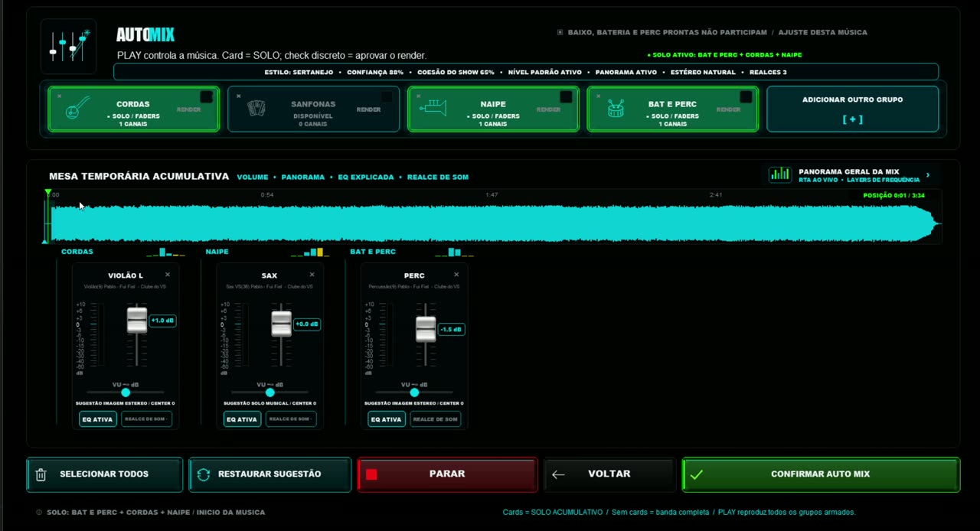980x531 pixels.
Task: Click the AutoMix faders logo icon
Action: pos(69,46)
